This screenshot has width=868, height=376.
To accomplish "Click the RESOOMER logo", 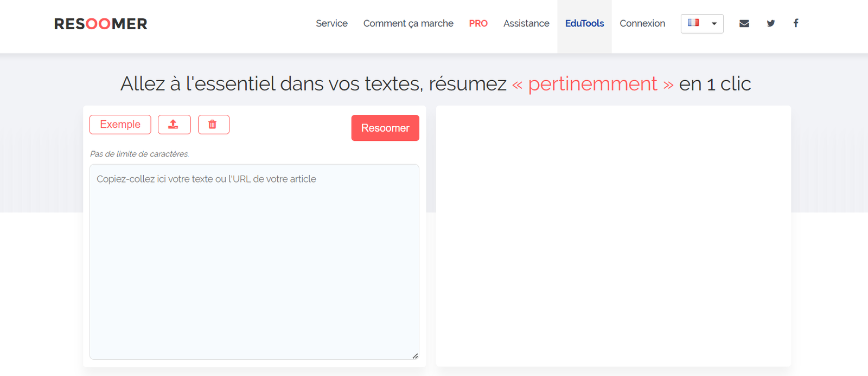I will click(101, 24).
